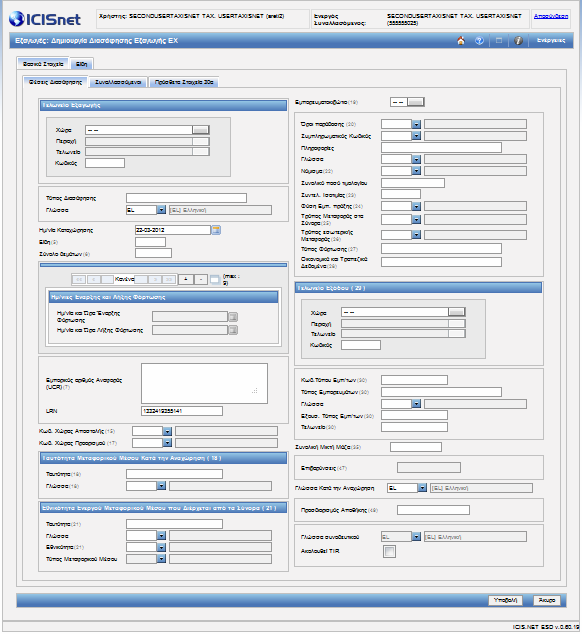Open the Συναλλασσόμενοι sub-tab
The width and height of the screenshot is (582, 634).
coord(118,82)
